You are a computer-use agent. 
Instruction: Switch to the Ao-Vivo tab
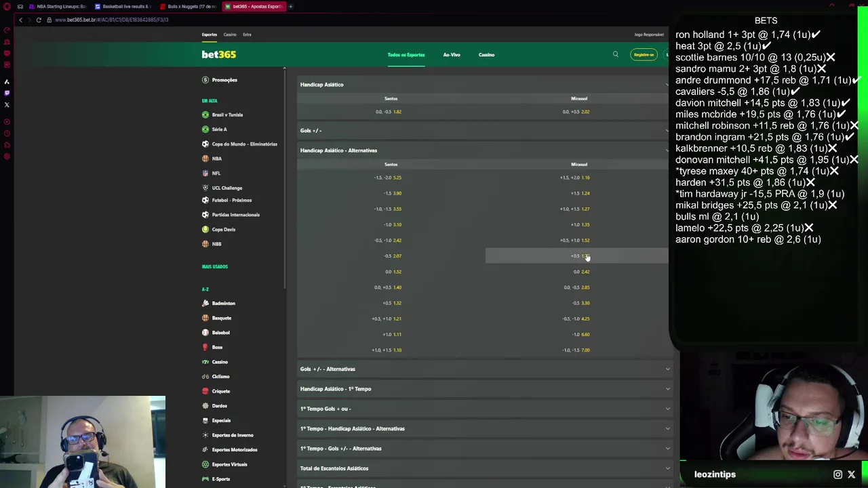pos(452,55)
